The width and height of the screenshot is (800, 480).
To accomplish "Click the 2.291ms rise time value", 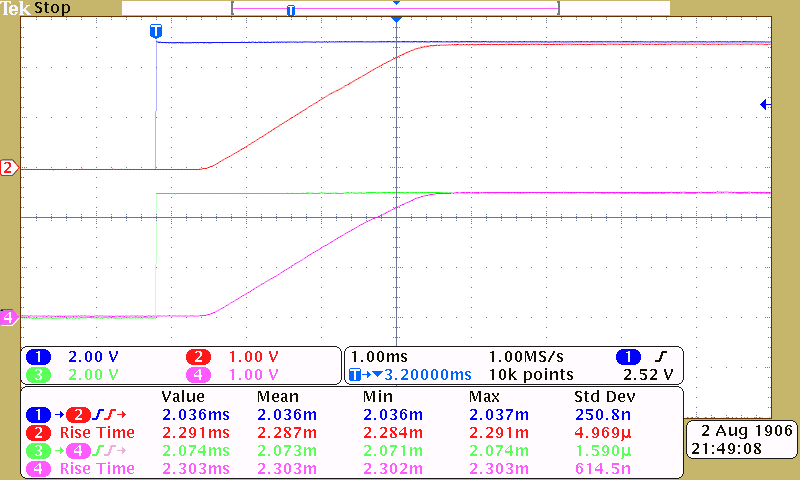I will (x=196, y=433).
